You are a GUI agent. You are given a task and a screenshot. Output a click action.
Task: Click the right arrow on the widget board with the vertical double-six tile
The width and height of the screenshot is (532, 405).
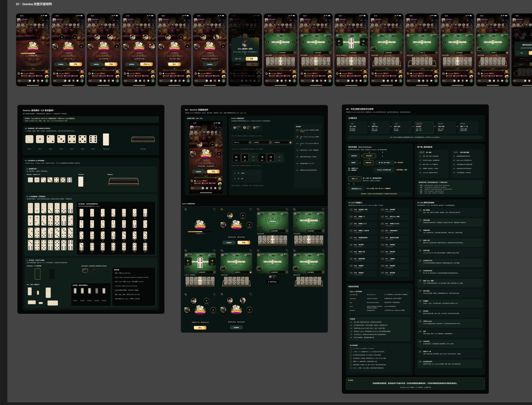point(212,262)
